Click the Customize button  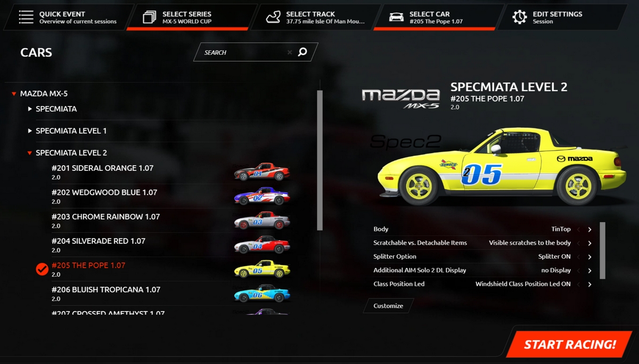(x=388, y=306)
